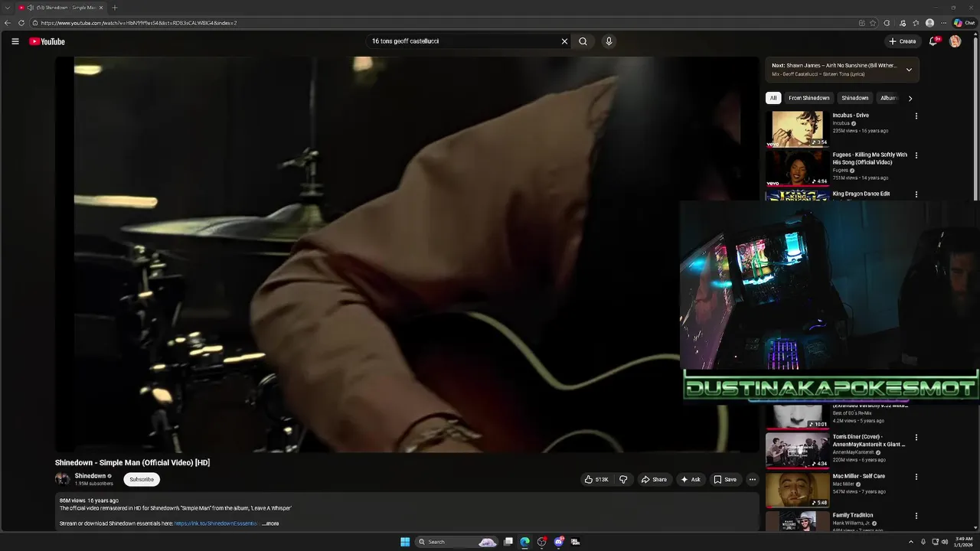Open browser profile icon
980x551 pixels.
click(929, 23)
